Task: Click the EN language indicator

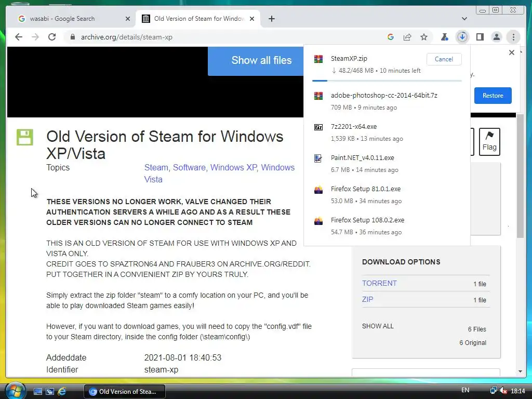Action: (465, 390)
